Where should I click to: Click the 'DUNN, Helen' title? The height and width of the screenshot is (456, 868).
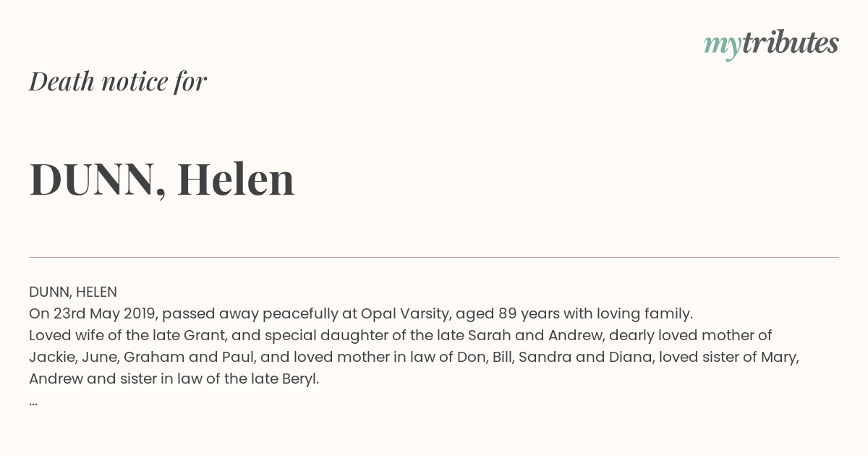[x=162, y=180]
